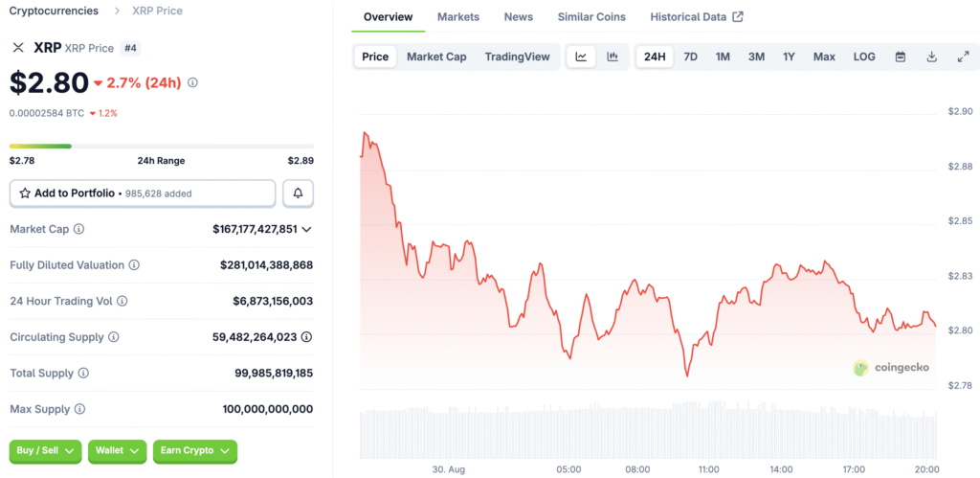Expand chart to fullscreen
Image resolution: width=980 pixels, height=478 pixels.
click(963, 57)
